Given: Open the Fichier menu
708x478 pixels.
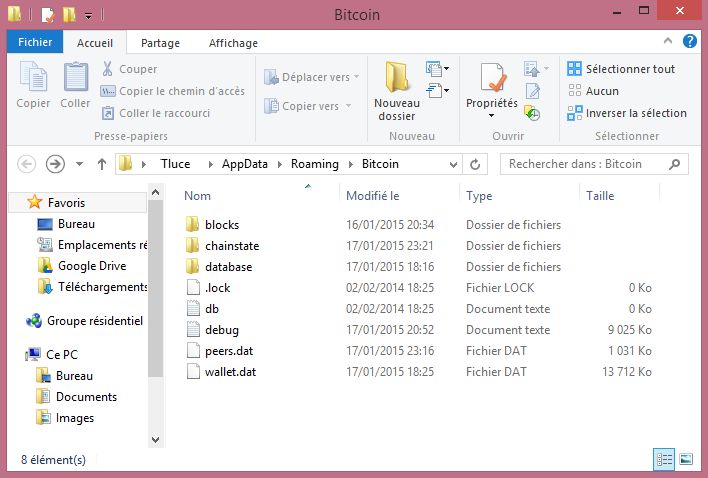Looking at the screenshot, I should pos(35,43).
